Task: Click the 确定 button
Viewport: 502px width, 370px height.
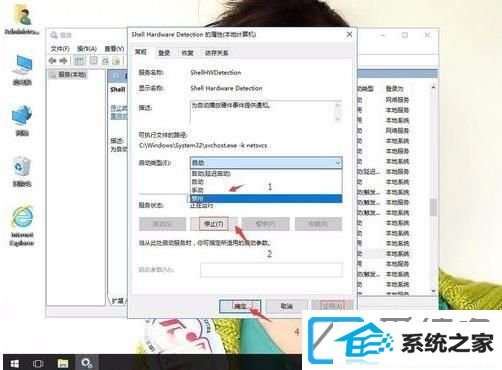Action: point(240,306)
